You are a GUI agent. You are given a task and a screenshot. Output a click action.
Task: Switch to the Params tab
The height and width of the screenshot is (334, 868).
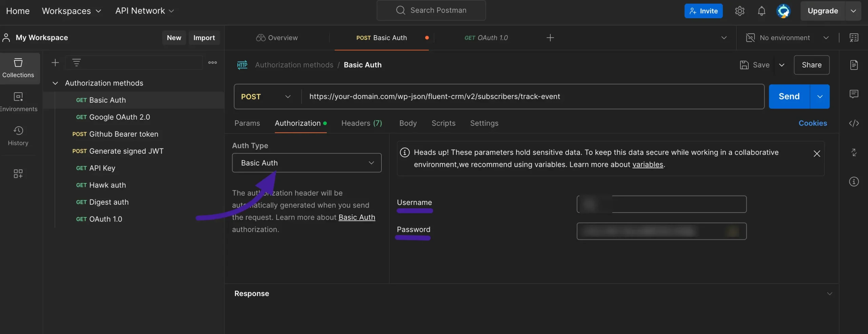point(247,123)
